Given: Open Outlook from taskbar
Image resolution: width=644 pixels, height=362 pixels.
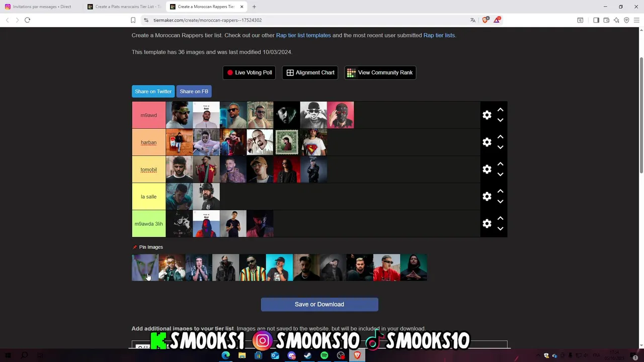Looking at the screenshot, I should 275,355.
